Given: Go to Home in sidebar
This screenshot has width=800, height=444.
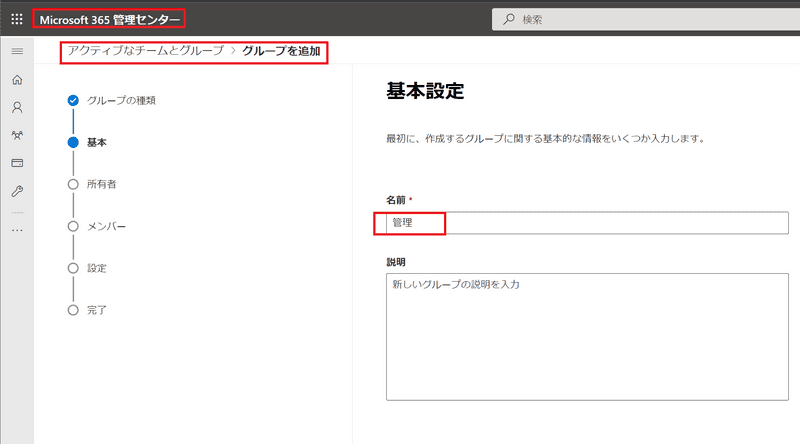Looking at the screenshot, I should [16, 80].
